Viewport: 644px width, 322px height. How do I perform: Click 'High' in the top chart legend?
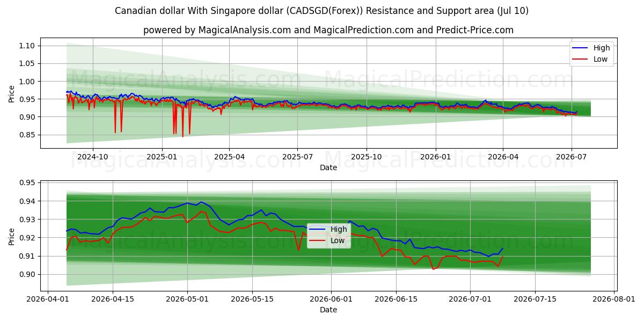tap(601, 48)
